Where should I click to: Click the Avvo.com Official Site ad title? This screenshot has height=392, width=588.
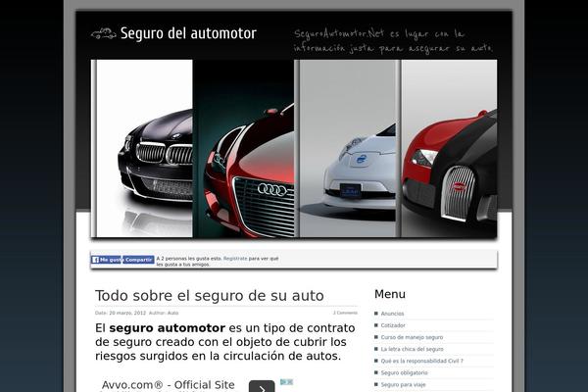point(168,385)
